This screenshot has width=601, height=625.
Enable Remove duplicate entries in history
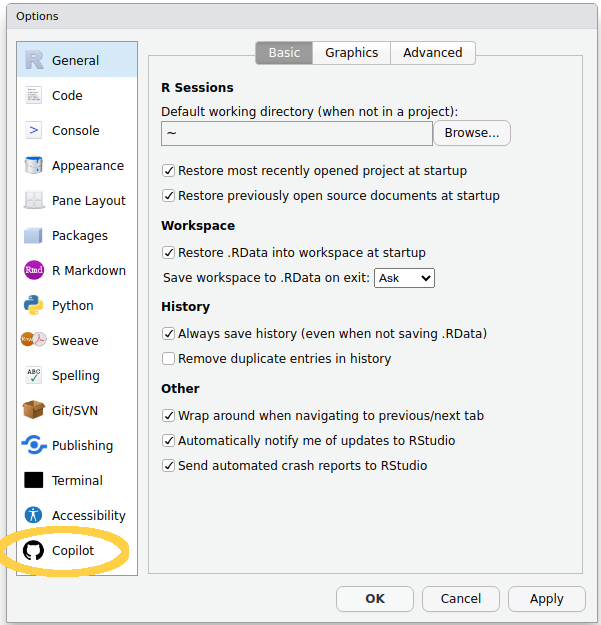pyautogui.click(x=168, y=359)
